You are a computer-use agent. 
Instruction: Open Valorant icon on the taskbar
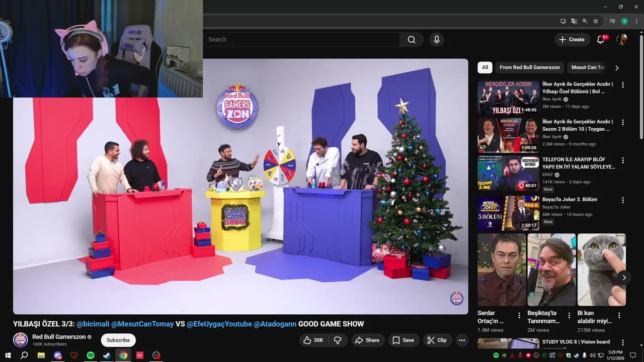(x=140, y=355)
